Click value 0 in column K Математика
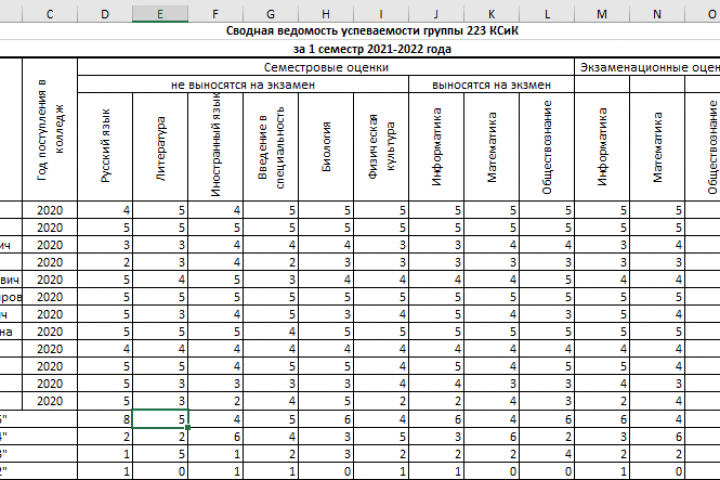The height and width of the screenshot is (480, 720). click(x=492, y=471)
